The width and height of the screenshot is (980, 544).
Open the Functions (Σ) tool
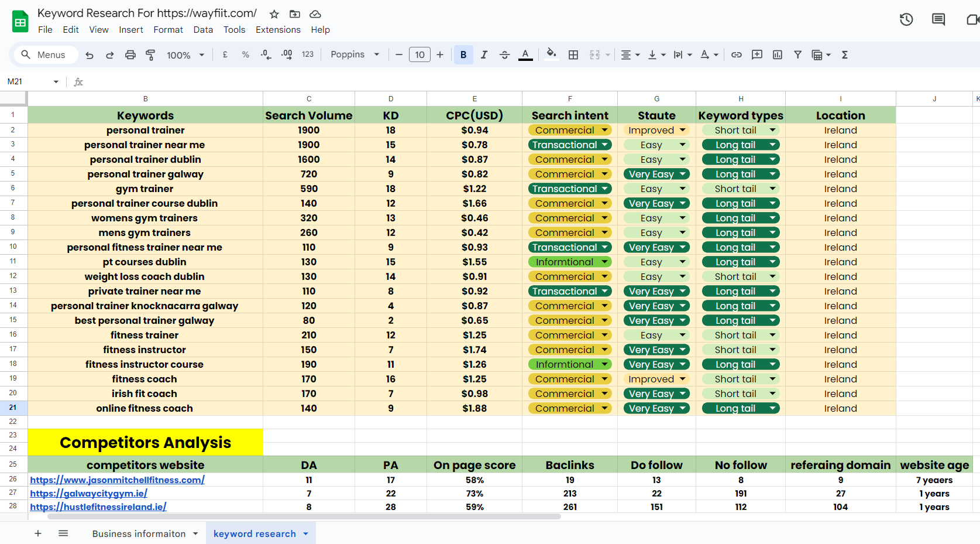(x=844, y=54)
